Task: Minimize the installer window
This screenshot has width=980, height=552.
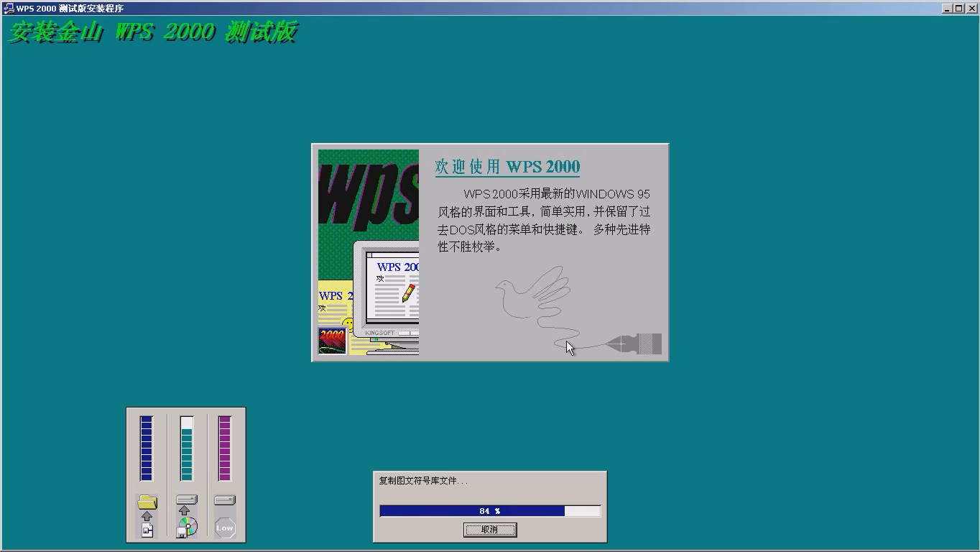Action: 948,9
